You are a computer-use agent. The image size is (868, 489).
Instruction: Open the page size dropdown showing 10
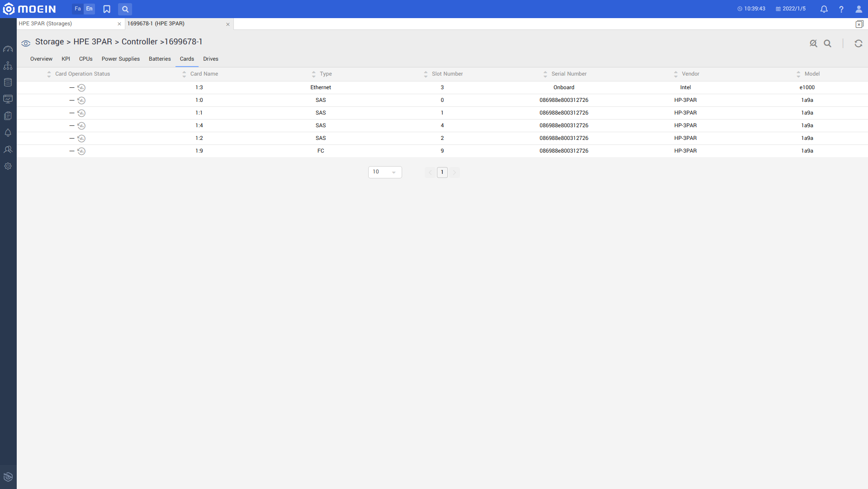pyautogui.click(x=385, y=172)
